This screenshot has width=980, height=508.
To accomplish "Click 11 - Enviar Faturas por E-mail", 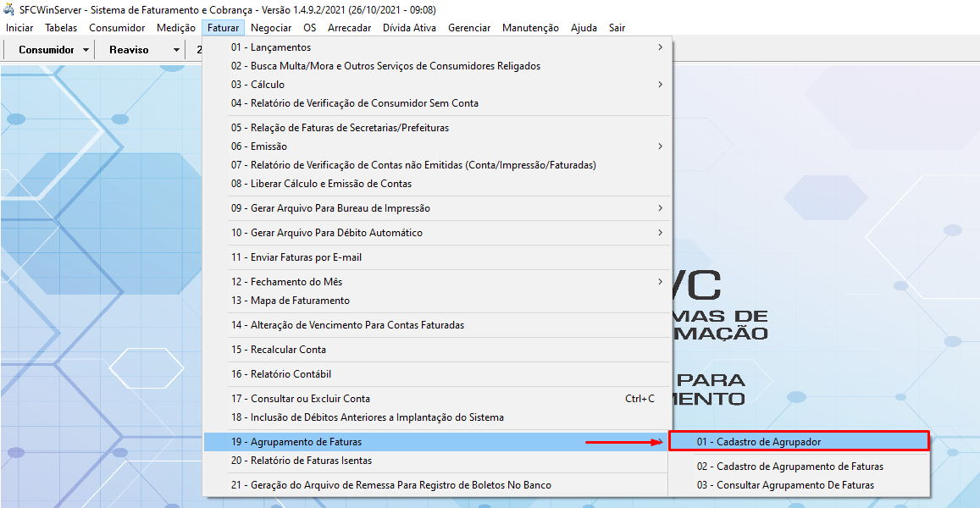I will click(296, 257).
